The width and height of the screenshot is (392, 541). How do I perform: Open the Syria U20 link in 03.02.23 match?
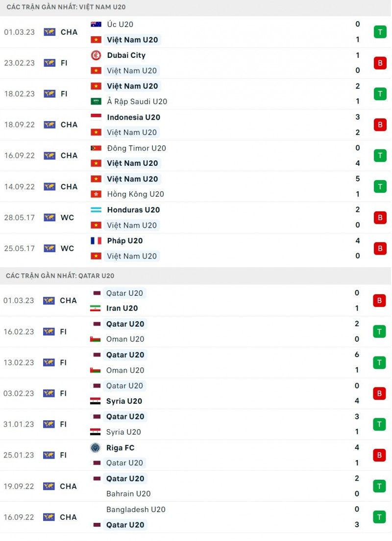click(x=124, y=401)
